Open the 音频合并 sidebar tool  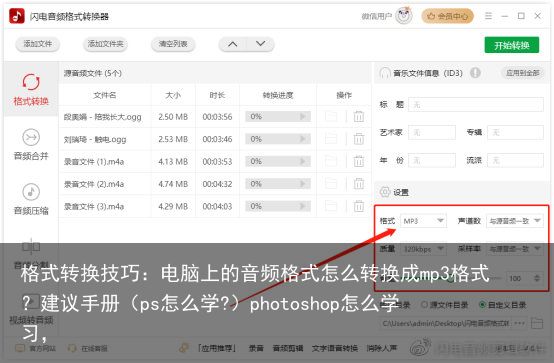[x=31, y=145]
